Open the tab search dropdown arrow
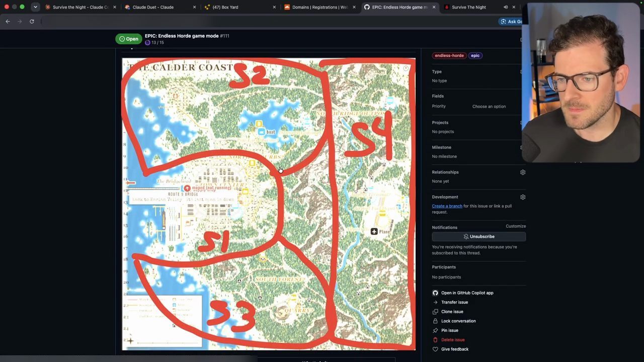 (35, 7)
